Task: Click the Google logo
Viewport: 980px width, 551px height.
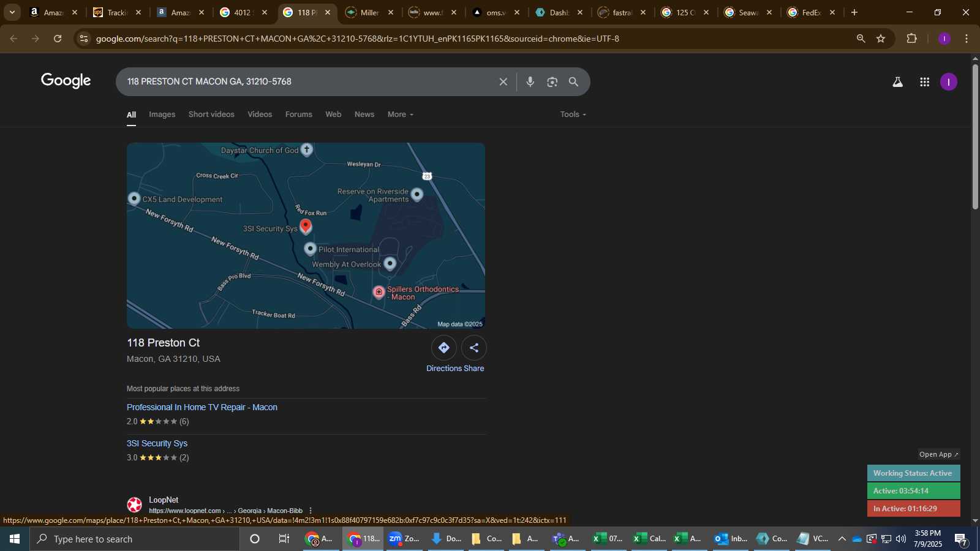Action: [x=66, y=81]
